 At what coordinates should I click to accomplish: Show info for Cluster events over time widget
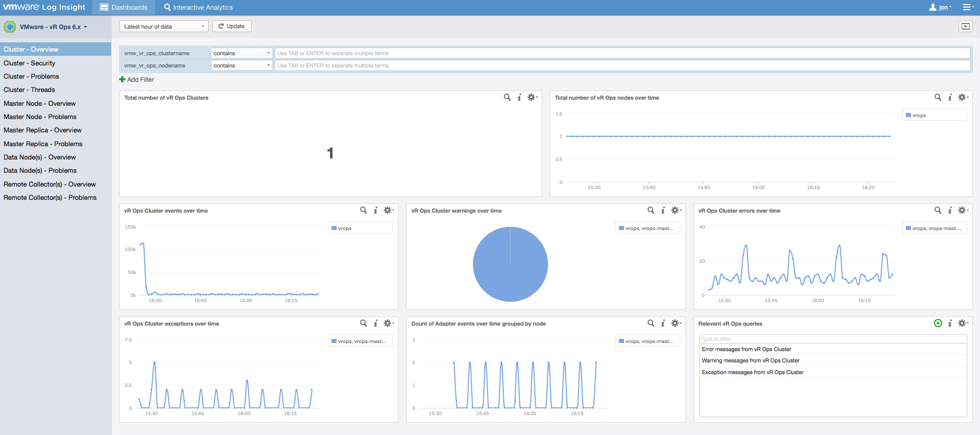(x=375, y=210)
